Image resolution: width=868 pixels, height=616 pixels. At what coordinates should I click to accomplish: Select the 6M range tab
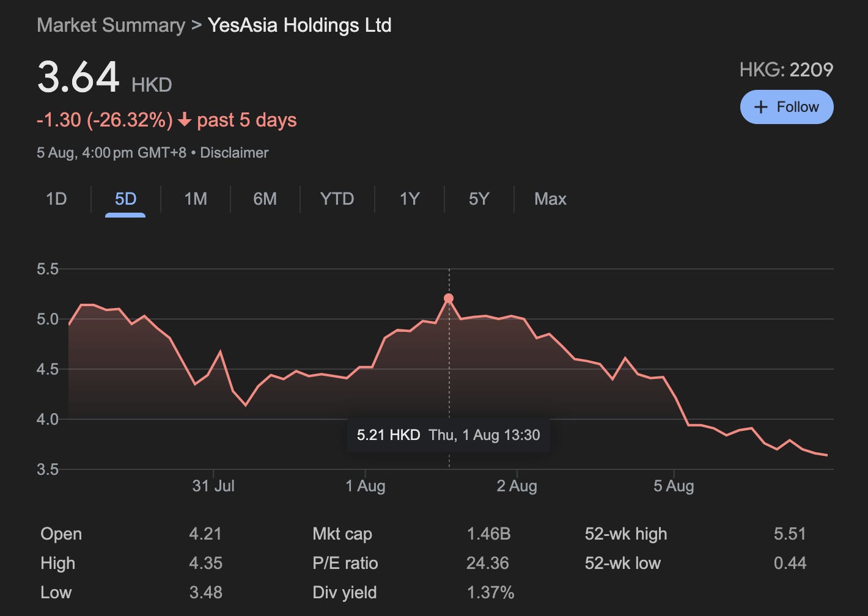265,199
